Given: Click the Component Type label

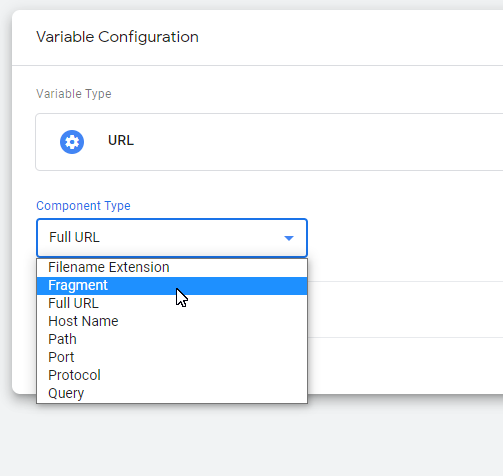Looking at the screenshot, I should point(83,206).
